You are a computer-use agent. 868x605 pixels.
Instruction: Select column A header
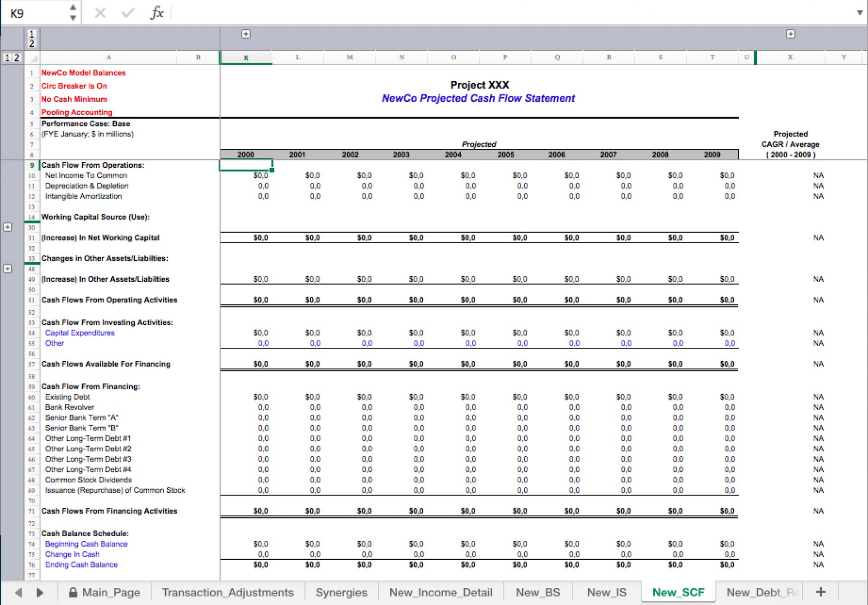(x=108, y=57)
